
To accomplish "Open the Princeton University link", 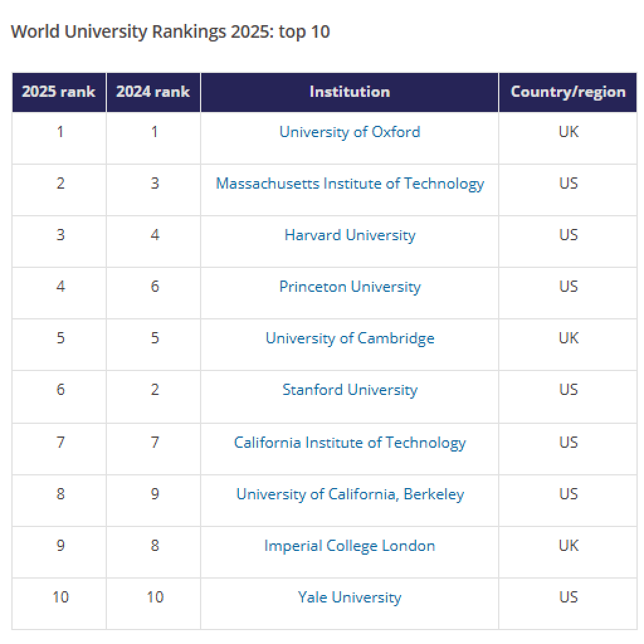I will click(x=350, y=287).
